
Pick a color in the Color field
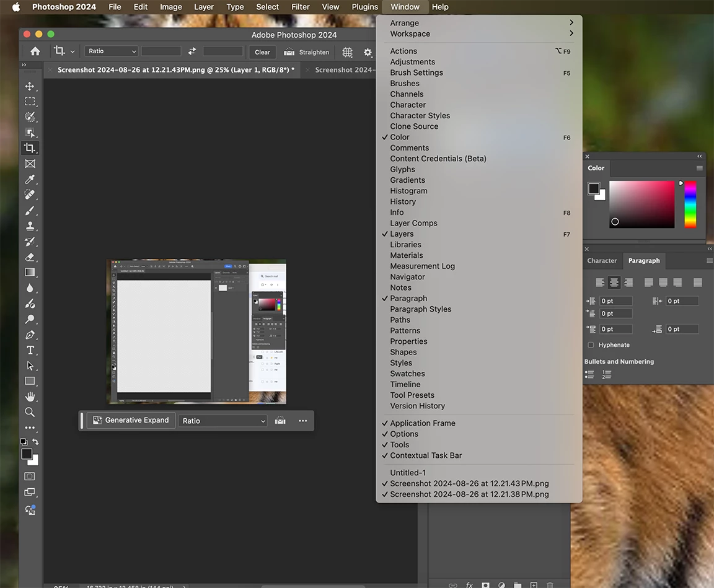[642, 204]
